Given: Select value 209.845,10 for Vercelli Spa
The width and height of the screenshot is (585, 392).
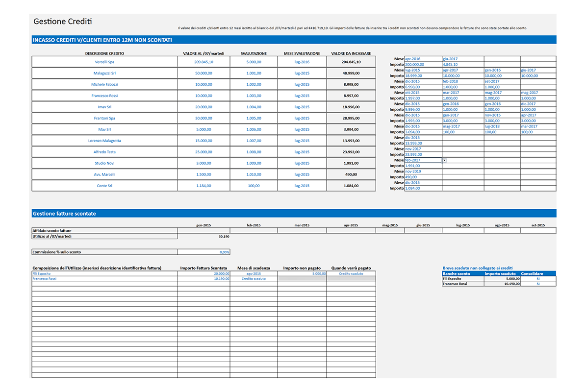Looking at the screenshot, I should click(x=203, y=62).
